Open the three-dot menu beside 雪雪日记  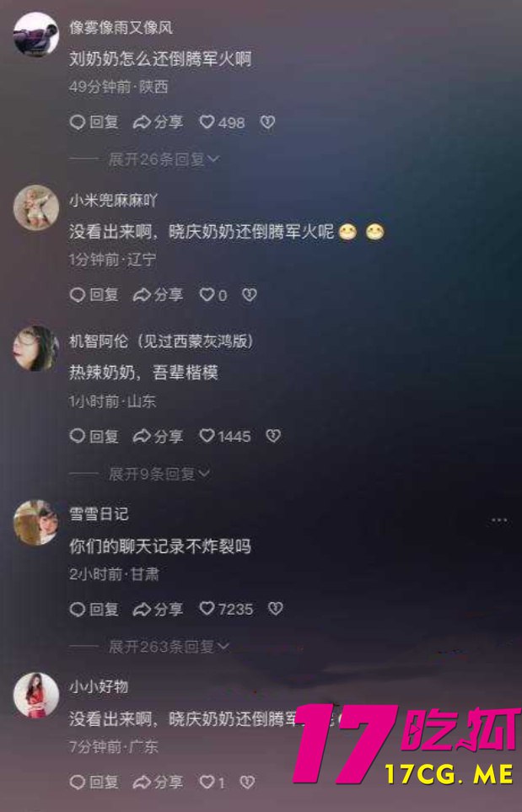tap(499, 520)
